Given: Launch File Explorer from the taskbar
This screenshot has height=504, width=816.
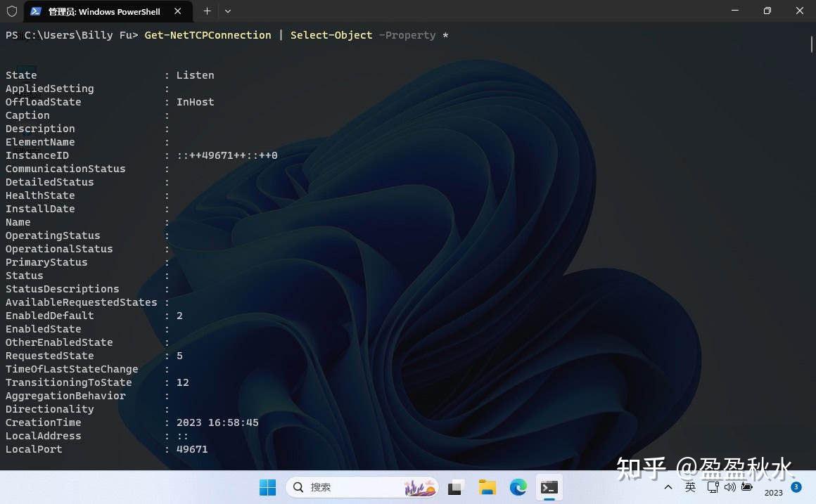Looking at the screenshot, I should pos(487,487).
